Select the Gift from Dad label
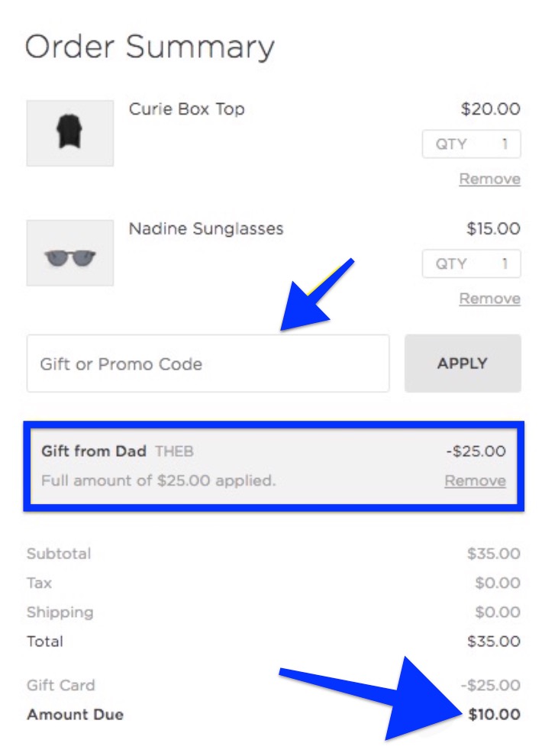542x756 pixels. pyautogui.click(x=93, y=451)
